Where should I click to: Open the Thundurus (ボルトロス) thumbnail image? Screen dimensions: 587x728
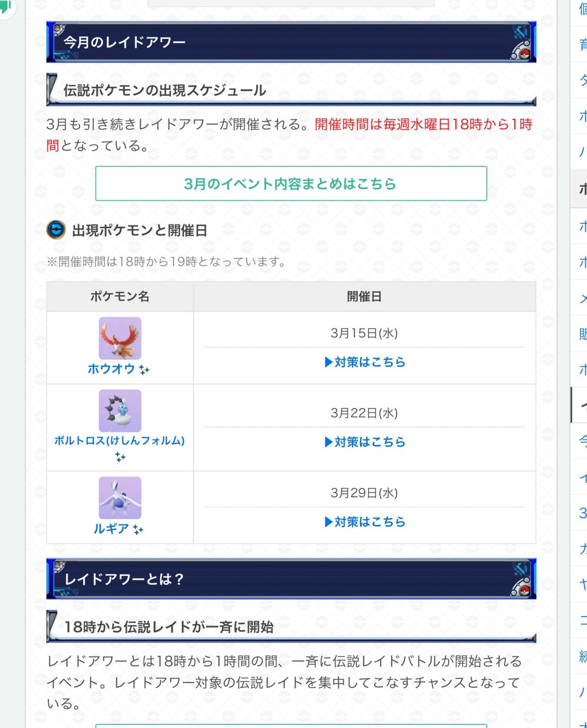click(120, 411)
